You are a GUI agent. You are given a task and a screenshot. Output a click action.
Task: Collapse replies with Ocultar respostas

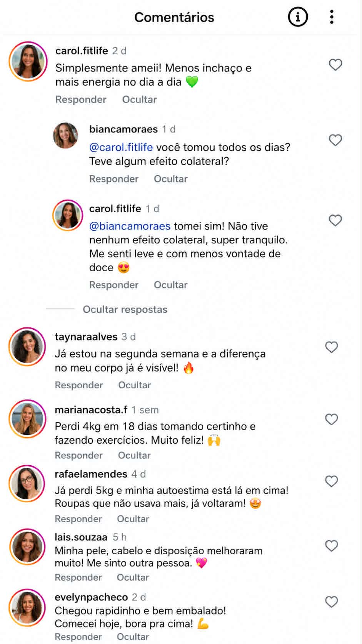[125, 309]
